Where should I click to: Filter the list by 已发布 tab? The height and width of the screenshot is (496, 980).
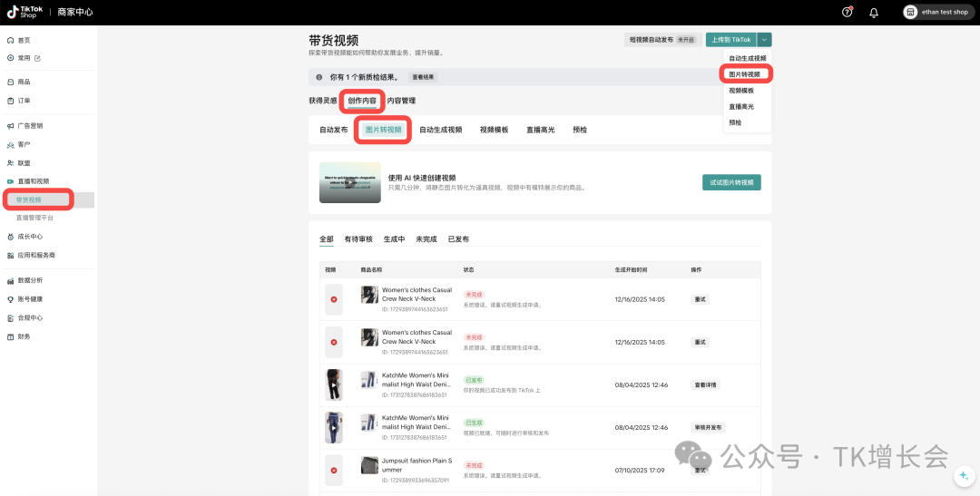458,239
